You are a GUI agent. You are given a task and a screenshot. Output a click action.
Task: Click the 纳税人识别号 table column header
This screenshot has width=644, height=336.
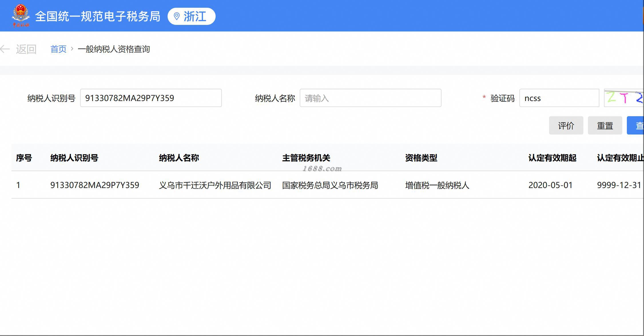(x=74, y=158)
